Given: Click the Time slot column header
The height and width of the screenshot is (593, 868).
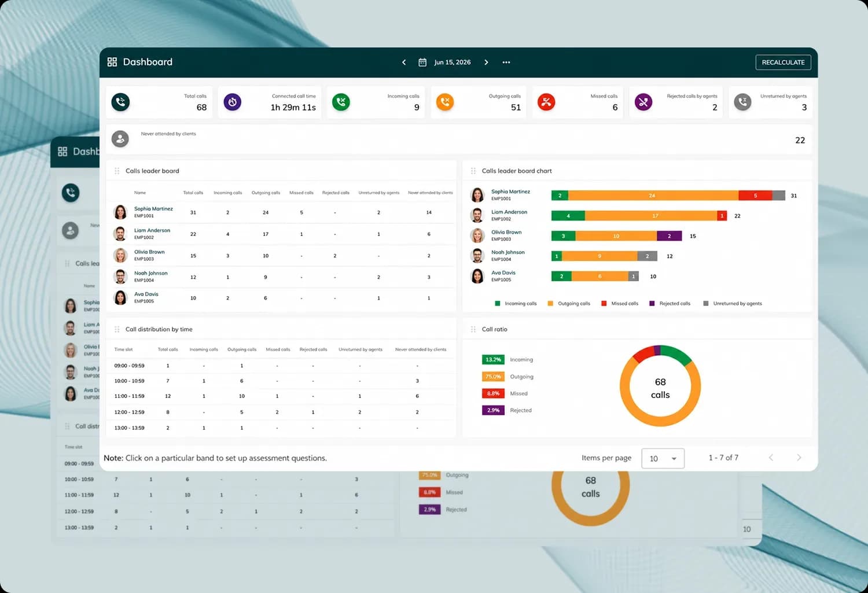Looking at the screenshot, I should (x=123, y=349).
